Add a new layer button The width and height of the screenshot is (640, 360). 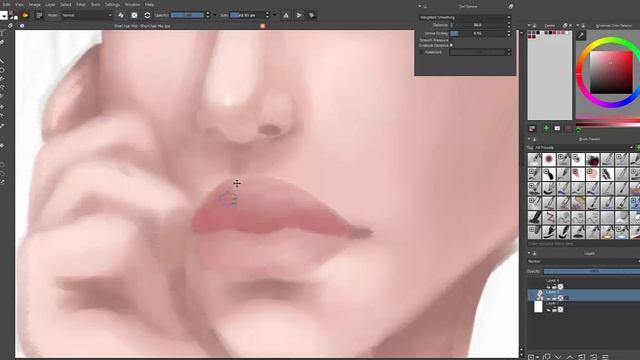531,357
